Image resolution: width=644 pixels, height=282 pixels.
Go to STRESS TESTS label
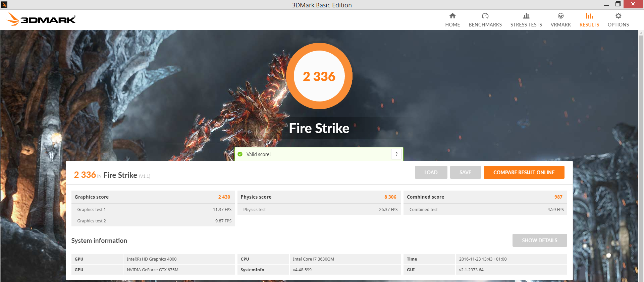pyautogui.click(x=526, y=24)
